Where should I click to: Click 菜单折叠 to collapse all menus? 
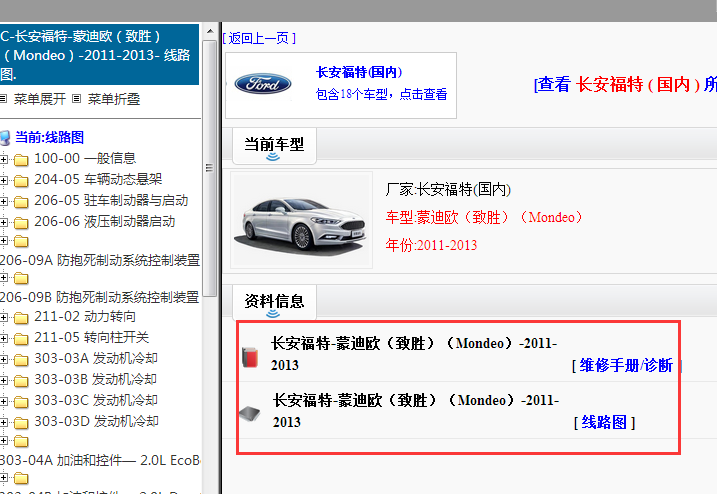tap(114, 99)
